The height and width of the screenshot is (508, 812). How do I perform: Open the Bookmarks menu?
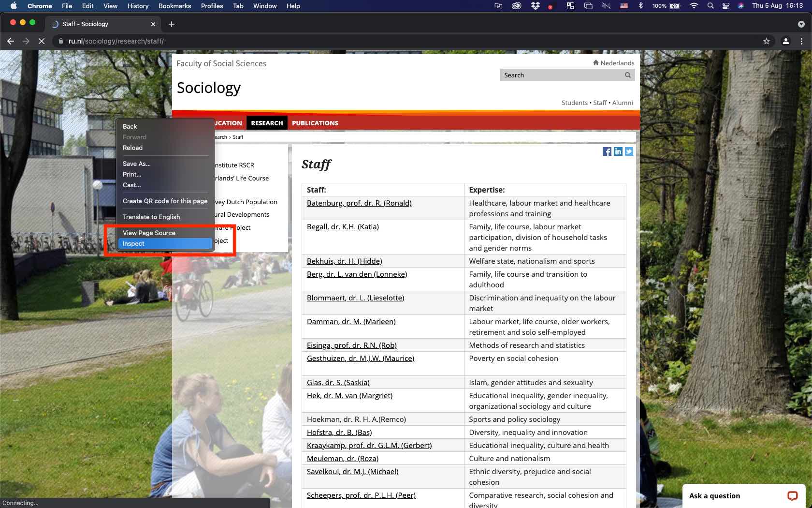(174, 6)
